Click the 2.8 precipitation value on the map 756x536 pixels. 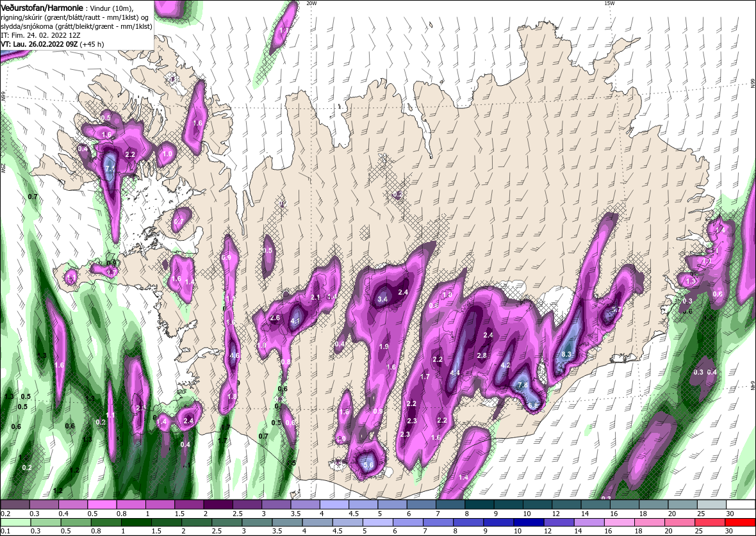[x=482, y=355]
